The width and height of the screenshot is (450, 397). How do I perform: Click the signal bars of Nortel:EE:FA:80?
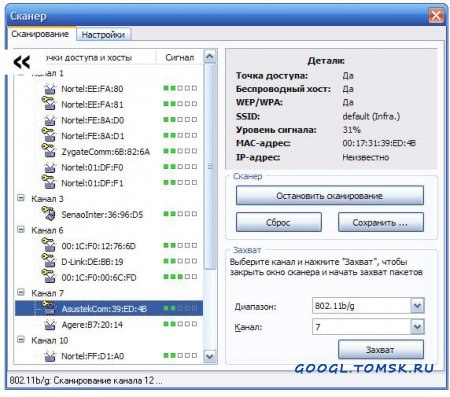[x=180, y=88]
